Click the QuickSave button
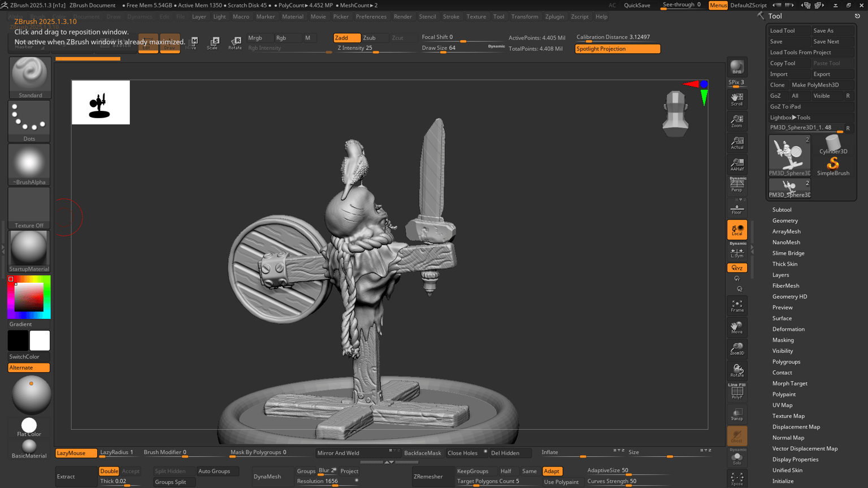Image resolution: width=868 pixels, height=488 pixels. pyautogui.click(x=637, y=5)
